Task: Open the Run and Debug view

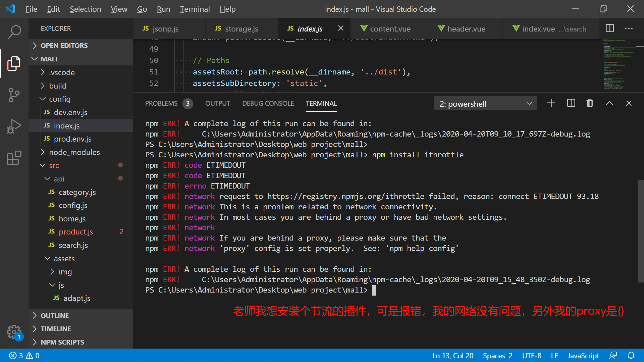Action: tap(14, 126)
